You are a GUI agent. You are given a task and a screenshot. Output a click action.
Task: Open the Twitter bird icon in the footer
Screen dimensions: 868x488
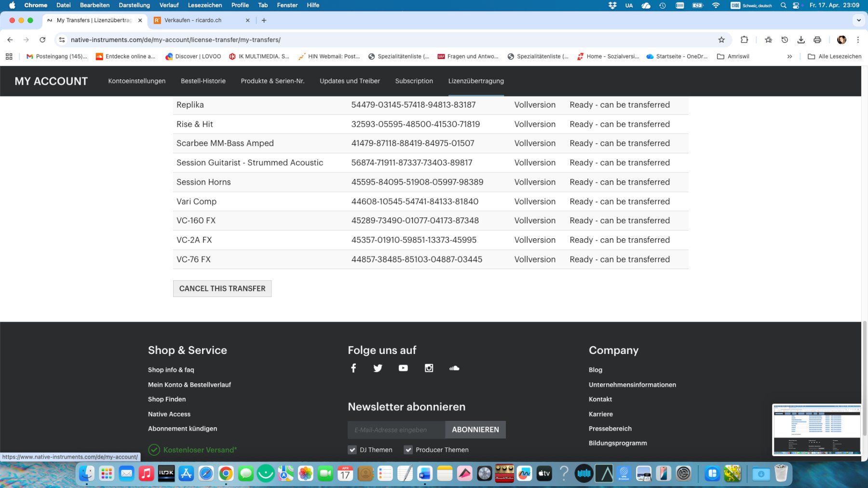(x=378, y=368)
